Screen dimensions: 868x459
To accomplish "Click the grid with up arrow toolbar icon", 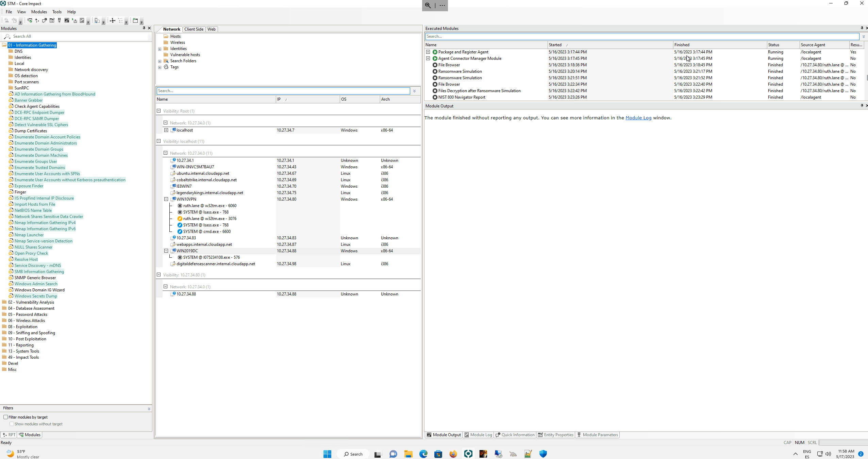I will pos(59,20).
